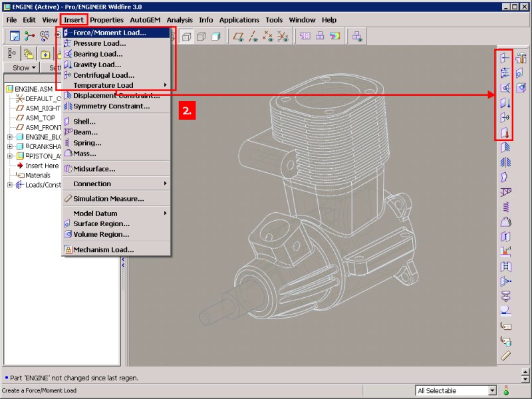Click the rainbow fringe results icon in top toolbar

click(334, 36)
